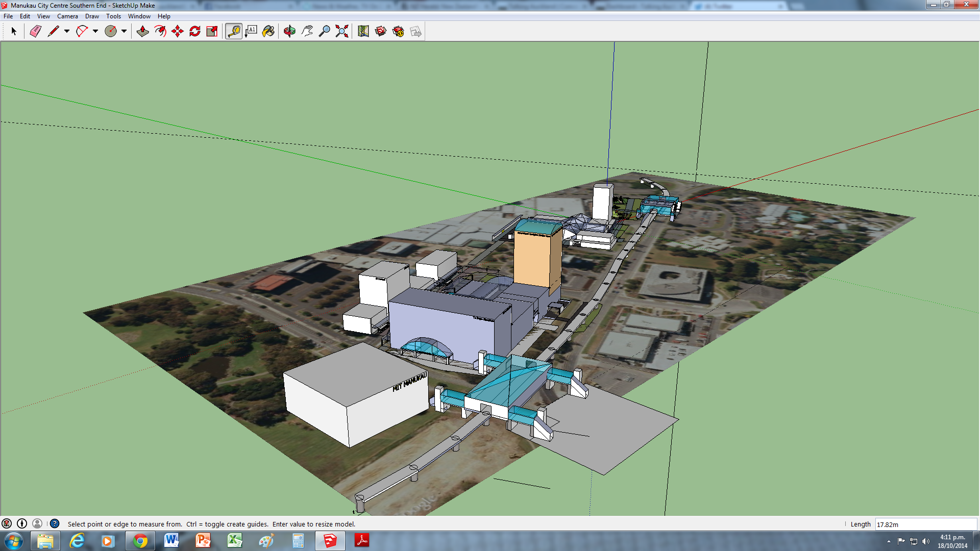This screenshot has width=980, height=551.
Task: Select the Paint Bucket tool
Action: tap(268, 32)
